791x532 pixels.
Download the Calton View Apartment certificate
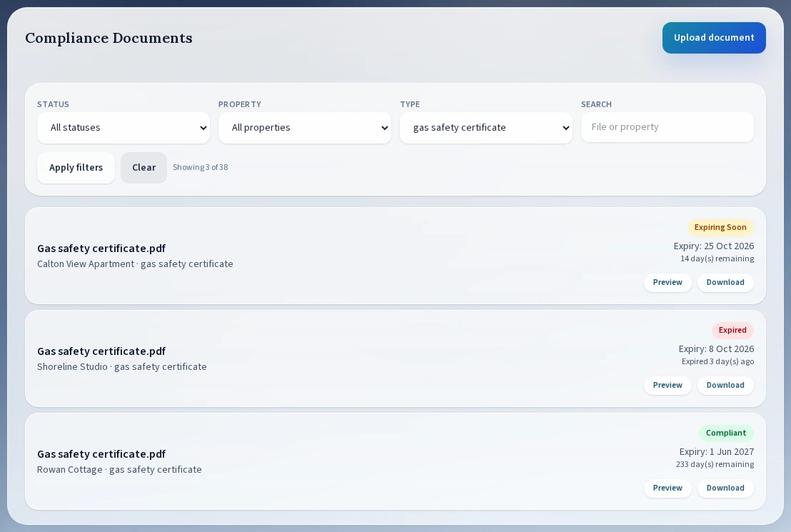pyautogui.click(x=725, y=282)
